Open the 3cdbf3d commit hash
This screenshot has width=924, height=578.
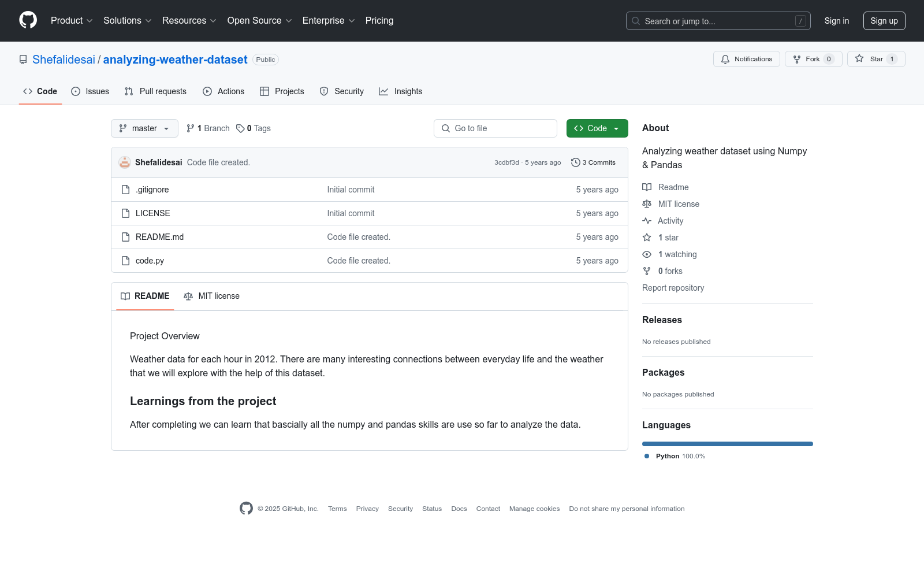[506, 162]
